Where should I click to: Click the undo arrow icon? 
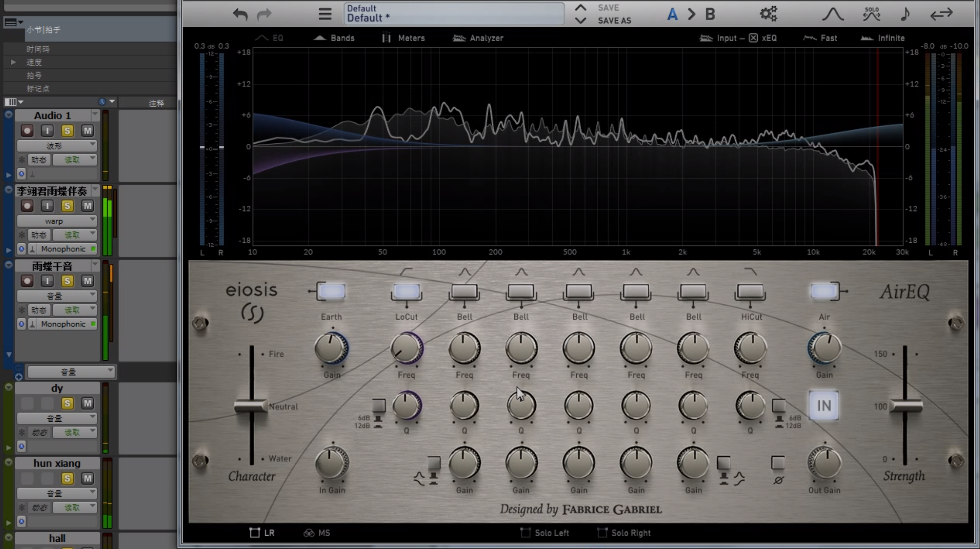click(x=240, y=14)
